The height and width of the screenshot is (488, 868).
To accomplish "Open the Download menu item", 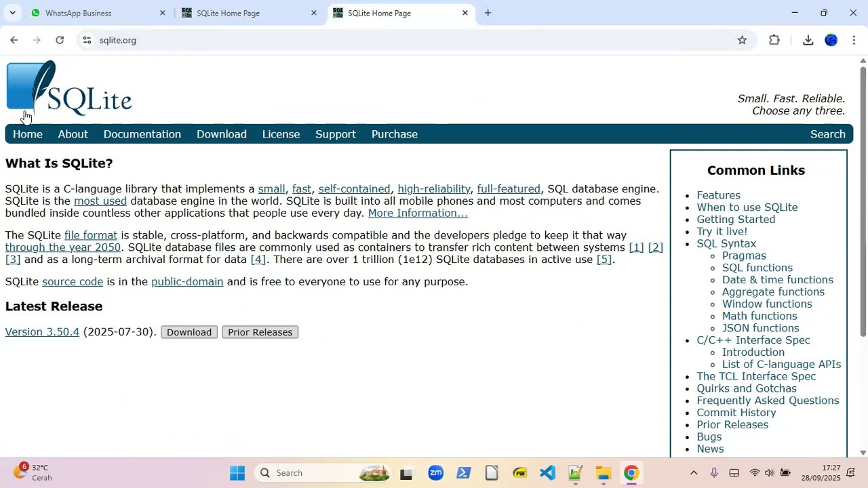I will [x=222, y=134].
